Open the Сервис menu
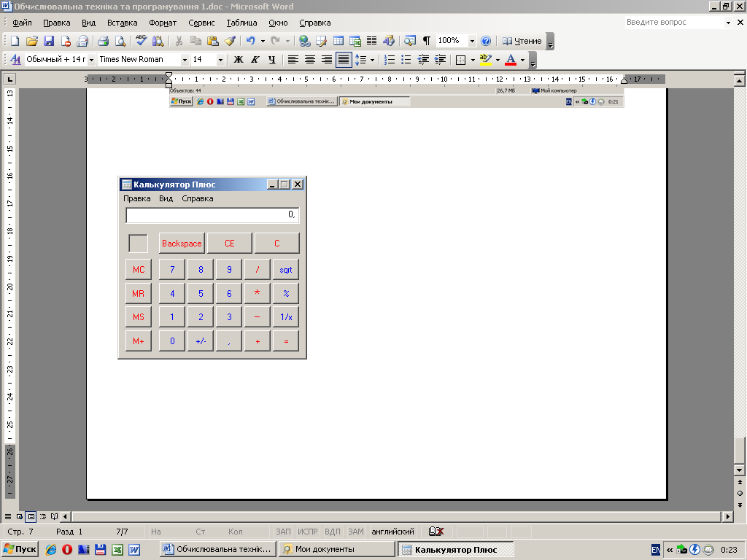This screenshot has height=560, width=747. [201, 23]
